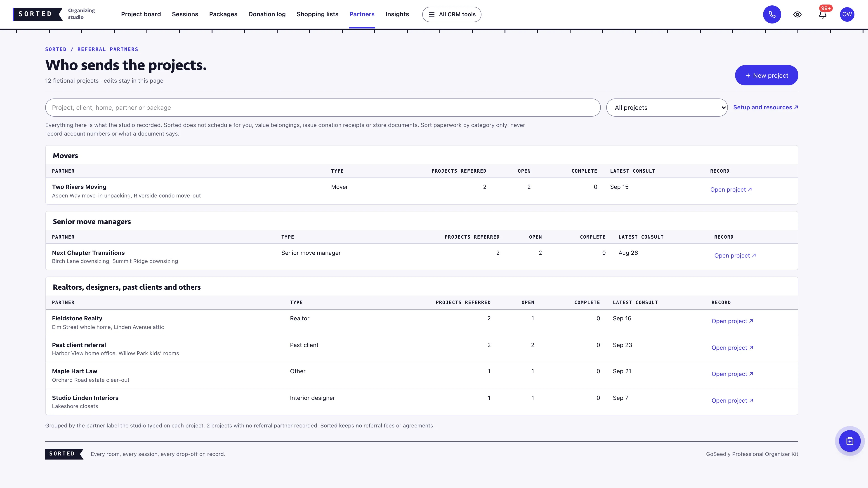Open the notifications bell with 99+ badge

pyautogui.click(x=823, y=14)
